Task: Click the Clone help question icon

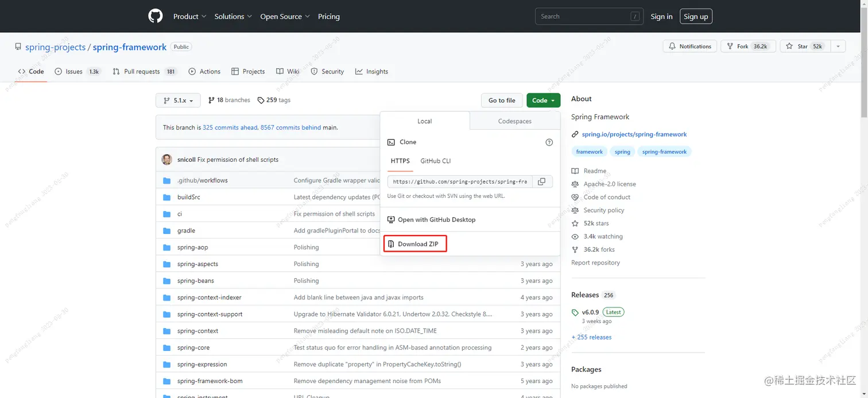Action: (x=549, y=142)
